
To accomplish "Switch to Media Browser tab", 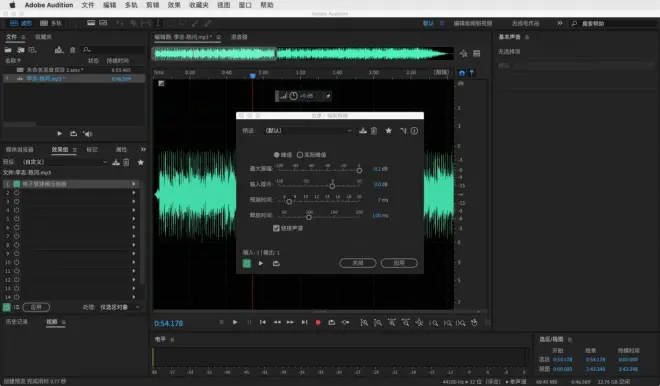I will point(19,149).
